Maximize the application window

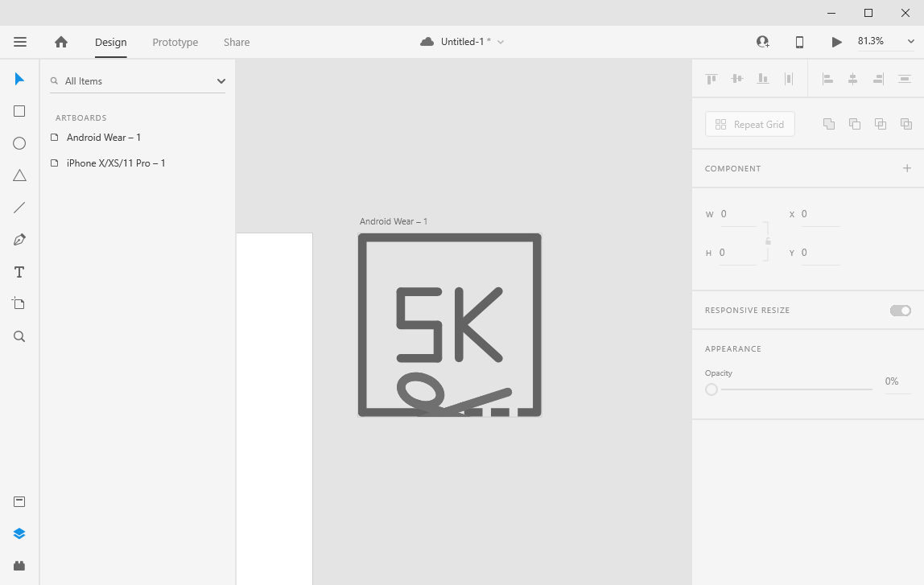pyautogui.click(x=868, y=13)
